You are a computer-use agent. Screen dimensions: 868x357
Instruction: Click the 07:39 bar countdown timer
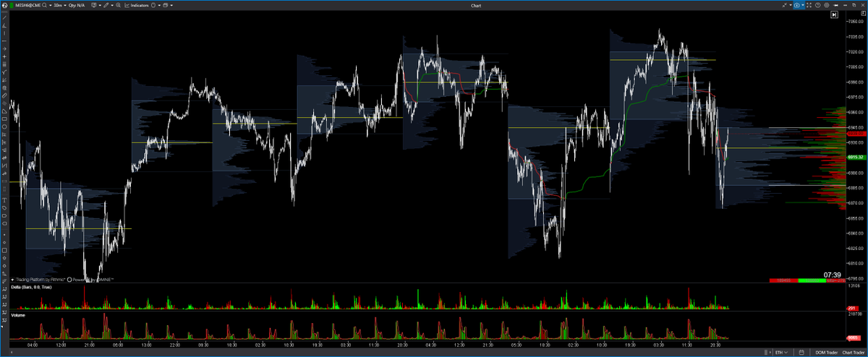[832, 275]
